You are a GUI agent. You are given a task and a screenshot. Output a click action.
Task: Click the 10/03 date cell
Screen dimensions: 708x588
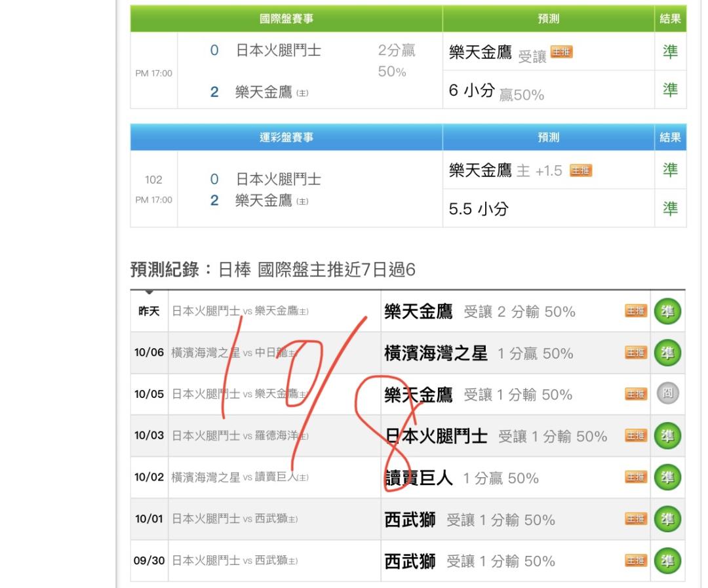coord(149,435)
